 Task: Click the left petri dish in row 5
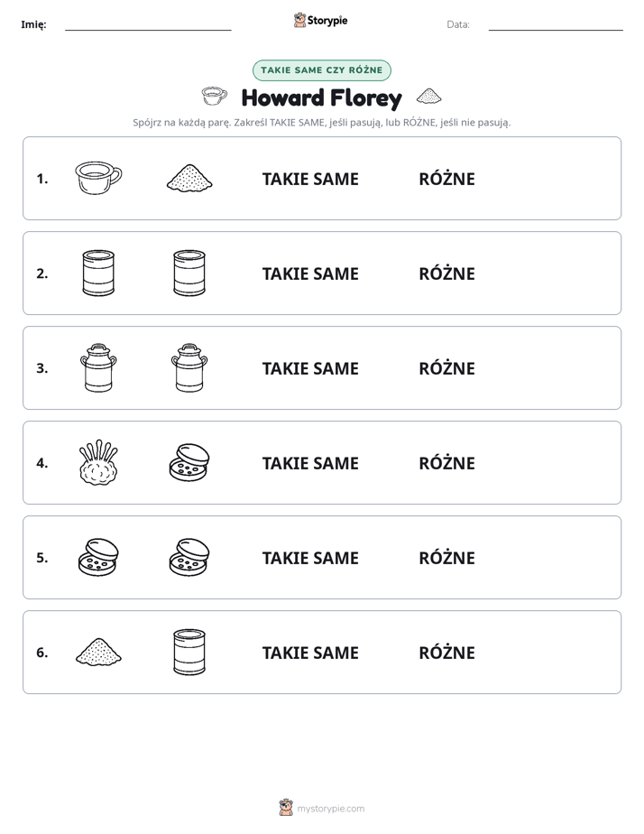click(x=98, y=557)
